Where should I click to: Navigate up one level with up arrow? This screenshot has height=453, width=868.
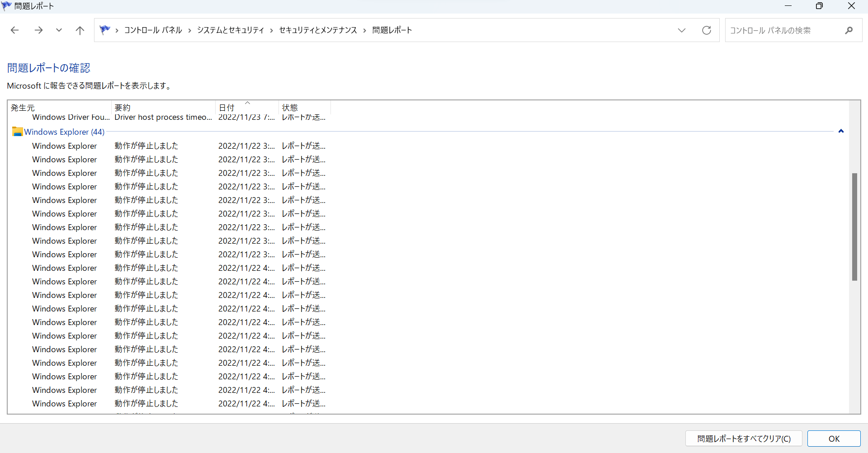(x=80, y=30)
